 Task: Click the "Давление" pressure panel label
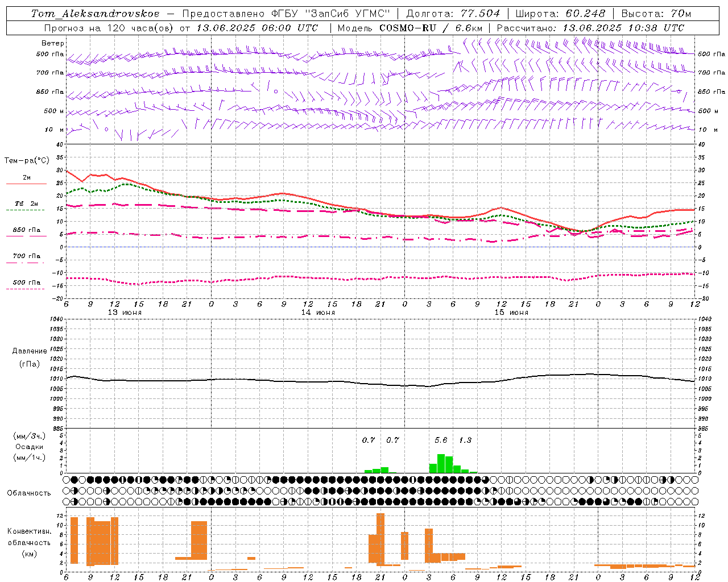click(30, 351)
